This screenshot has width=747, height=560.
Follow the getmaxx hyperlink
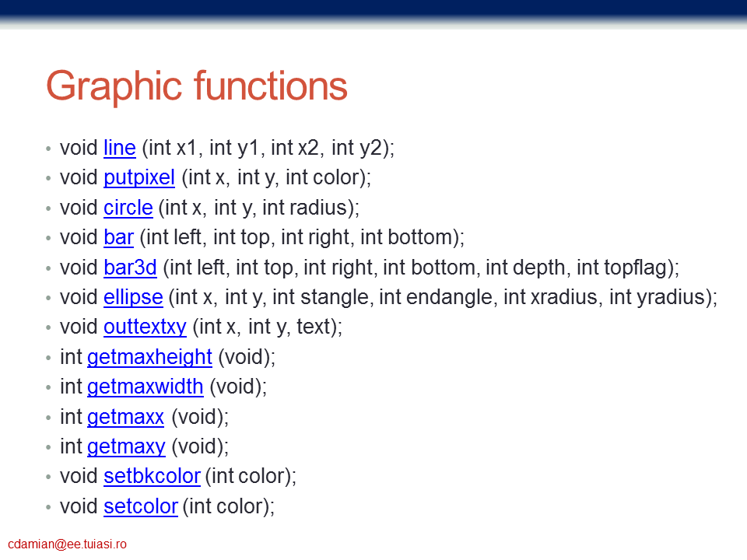(126, 417)
